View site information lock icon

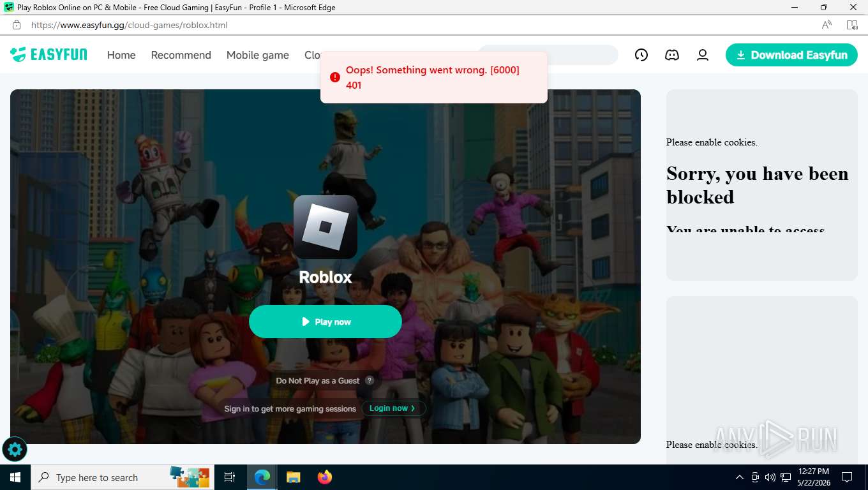[x=17, y=25]
